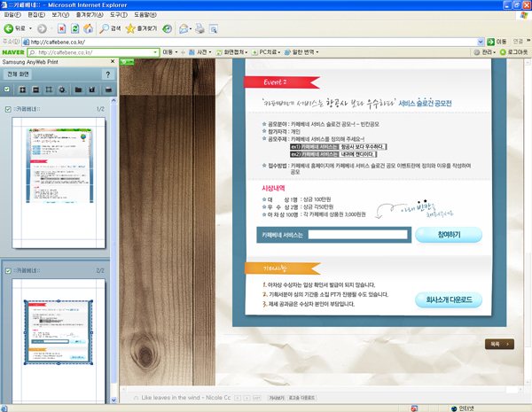Click the remove minus icon in AnyWeb Print
The height and width of the screenshot is (412, 532).
35,89
